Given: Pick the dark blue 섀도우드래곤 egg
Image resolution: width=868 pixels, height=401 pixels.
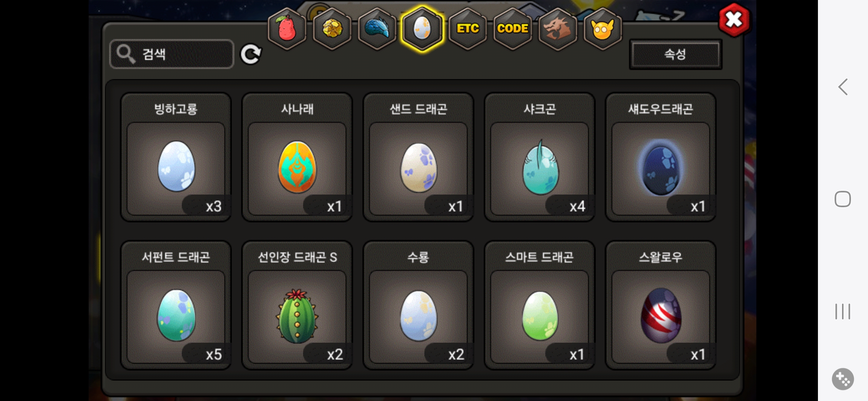Looking at the screenshot, I should 661,157.
